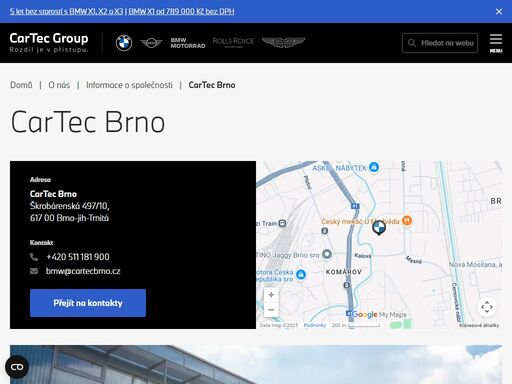Open the hamburger MENU
The width and height of the screenshot is (512, 384).
click(496, 43)
